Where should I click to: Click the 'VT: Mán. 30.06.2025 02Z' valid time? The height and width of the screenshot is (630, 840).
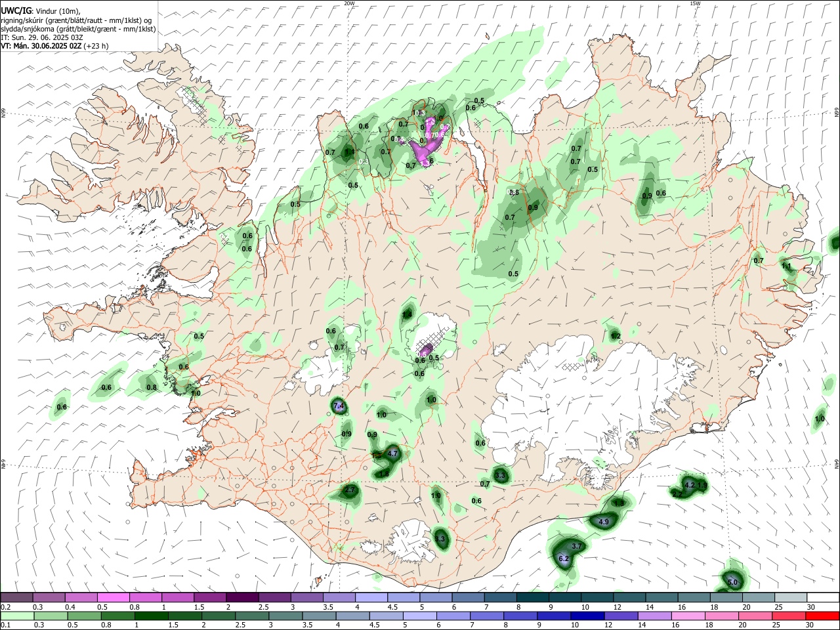tap(41, 46)
